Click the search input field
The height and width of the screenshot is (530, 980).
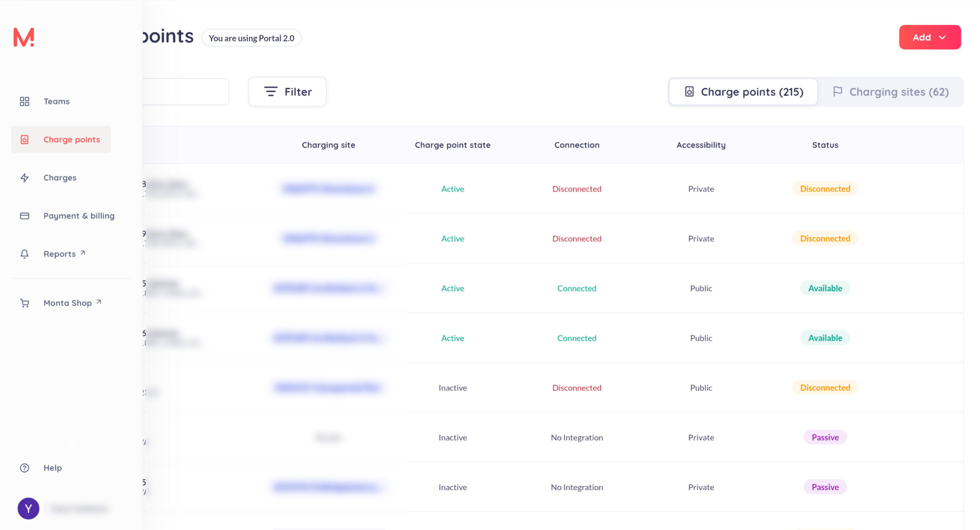point(185,92)
